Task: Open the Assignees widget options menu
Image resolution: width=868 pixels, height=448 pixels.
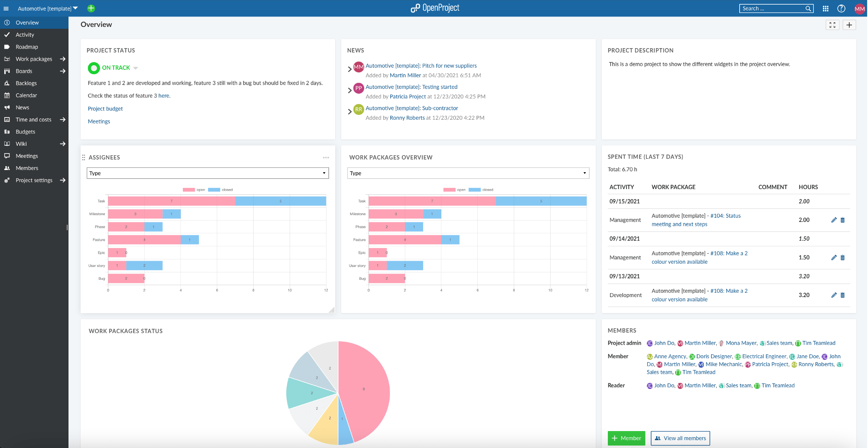Action: click(326, 157)
